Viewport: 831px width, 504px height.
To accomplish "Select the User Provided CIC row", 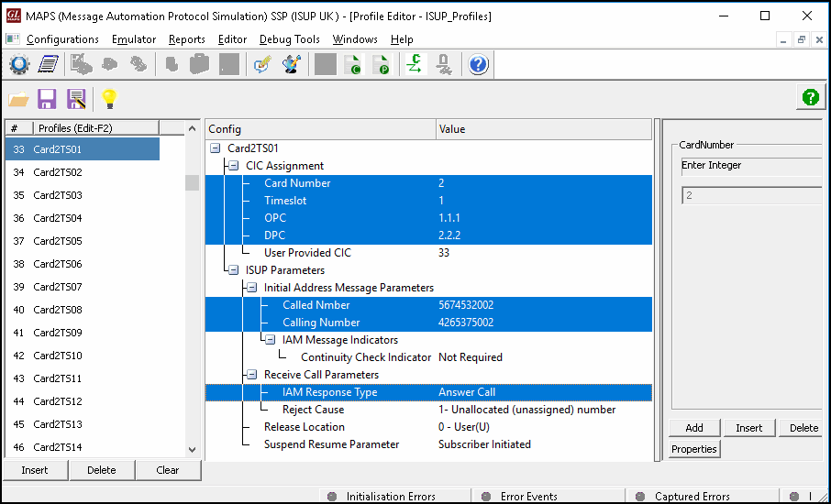I will 428,253.
